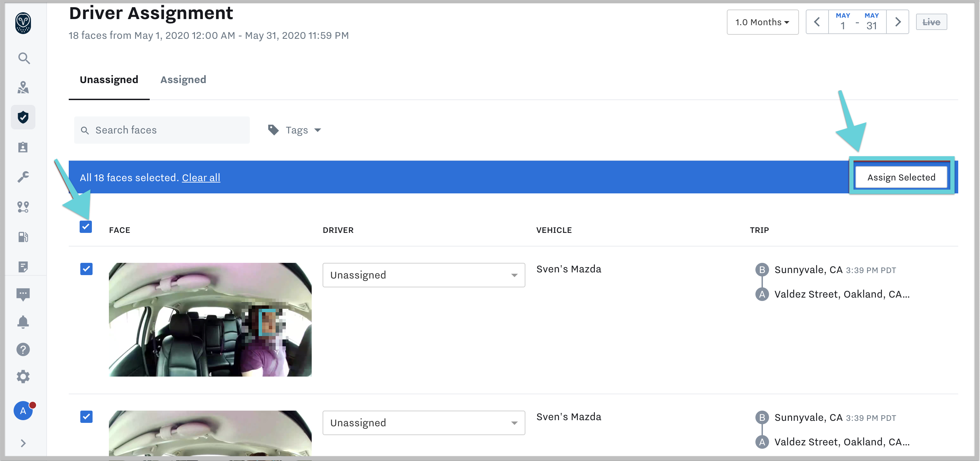Click Sunnyvale, CA in second row trip
This screenshot has width=980, height=461.
808,418
